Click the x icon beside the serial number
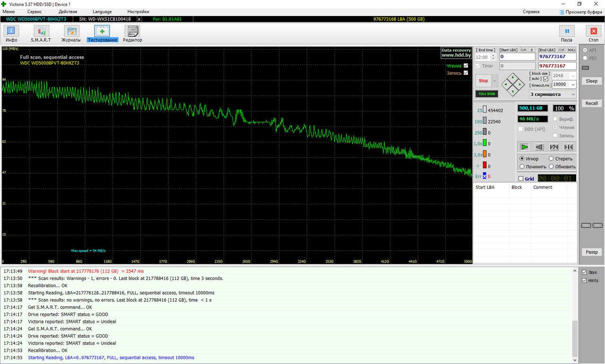 point(139,19)
